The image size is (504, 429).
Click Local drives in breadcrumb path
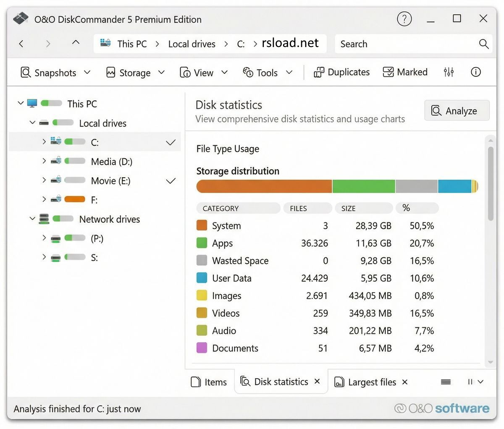192,44
